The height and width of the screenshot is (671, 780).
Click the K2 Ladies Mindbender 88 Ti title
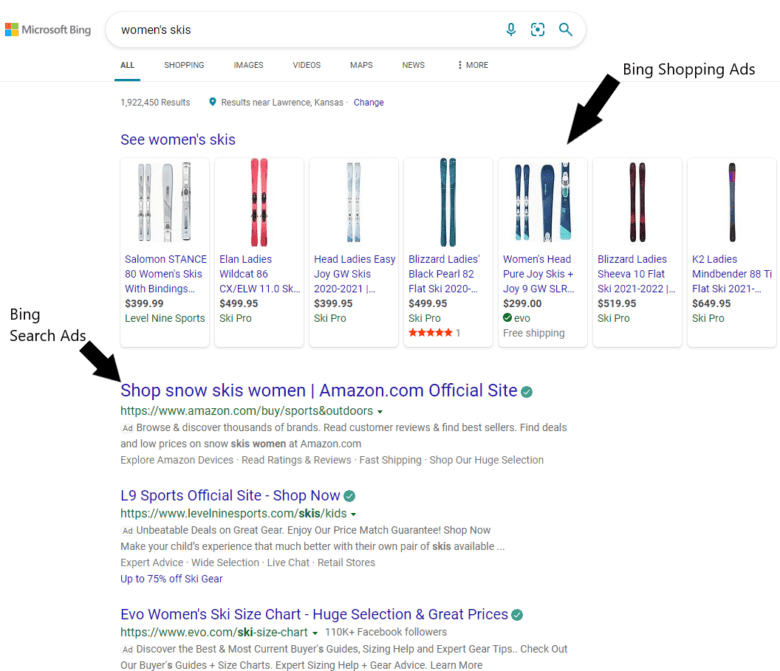tap(732, 274)
